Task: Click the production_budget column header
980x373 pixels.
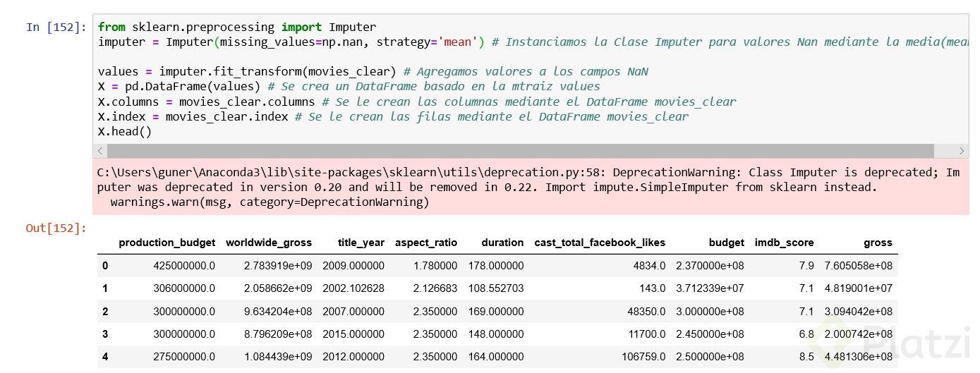Action: coord(167,243)
